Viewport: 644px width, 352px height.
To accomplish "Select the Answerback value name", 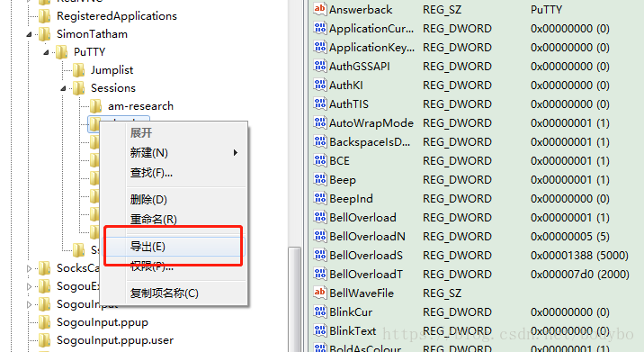I will coord(361,10).
